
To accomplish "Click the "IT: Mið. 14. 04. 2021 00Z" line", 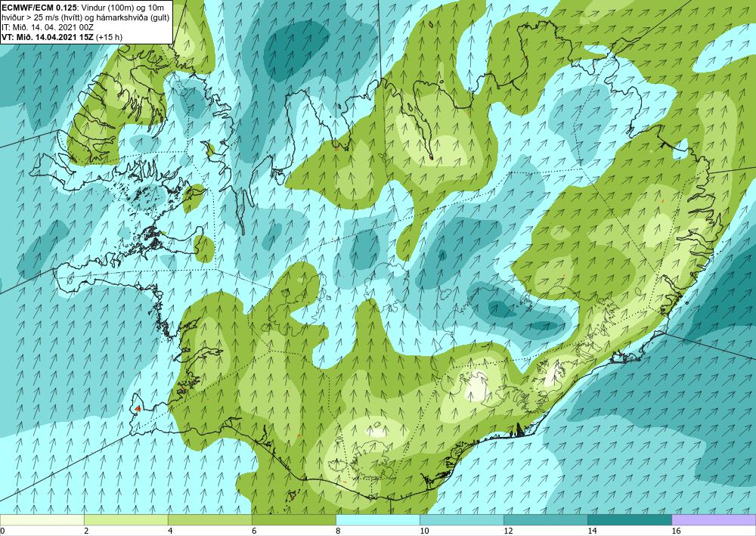I will pyautogui.click(x=48, y=27).
